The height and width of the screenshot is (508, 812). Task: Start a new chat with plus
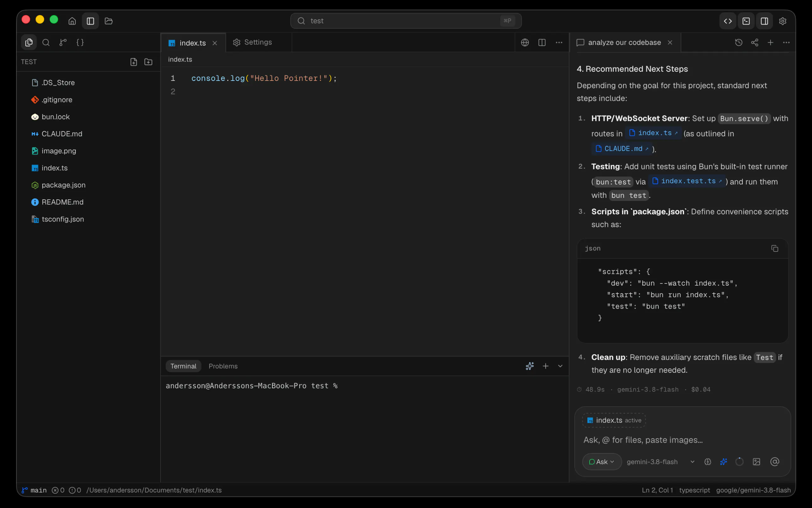pos(771,42)
